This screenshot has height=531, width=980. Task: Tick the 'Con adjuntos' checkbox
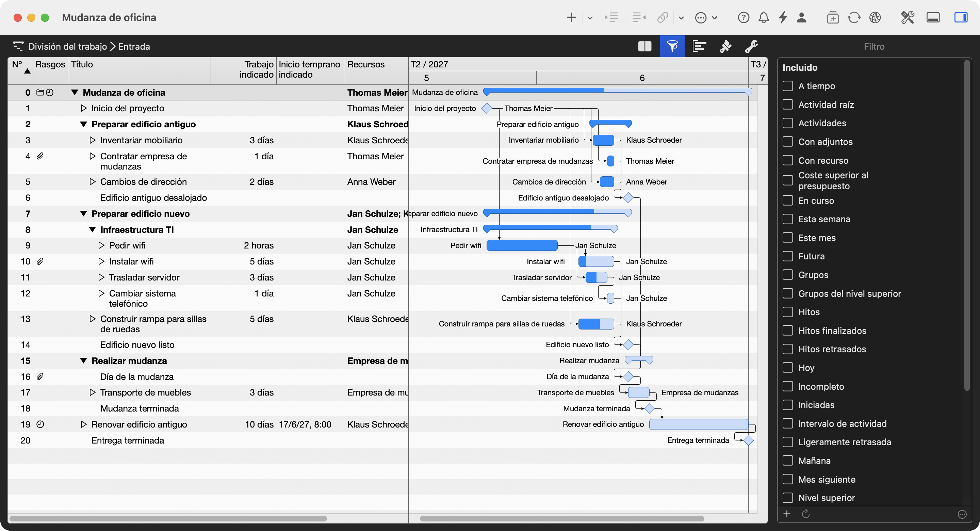(787, 142)
